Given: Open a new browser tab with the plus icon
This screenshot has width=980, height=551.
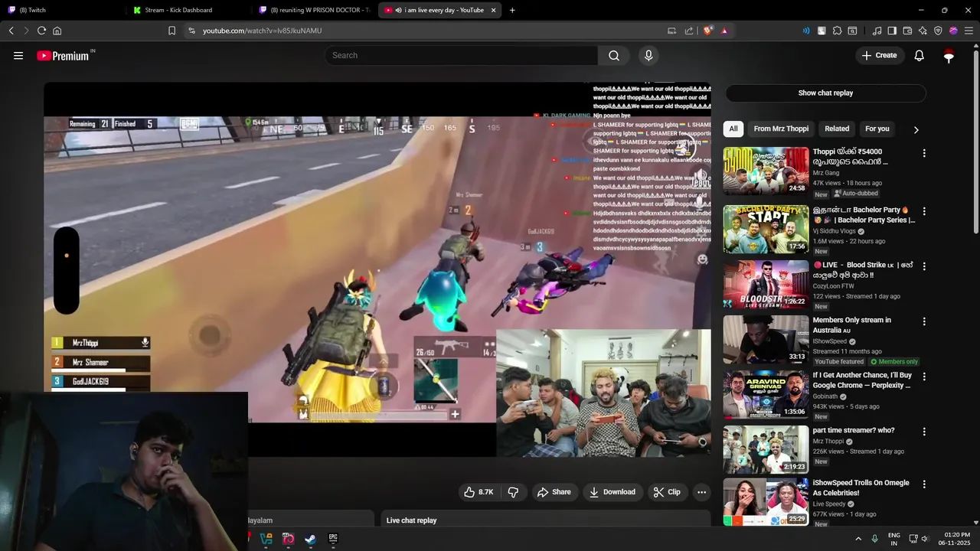Looking at the screenshot, I should [512, 10].
